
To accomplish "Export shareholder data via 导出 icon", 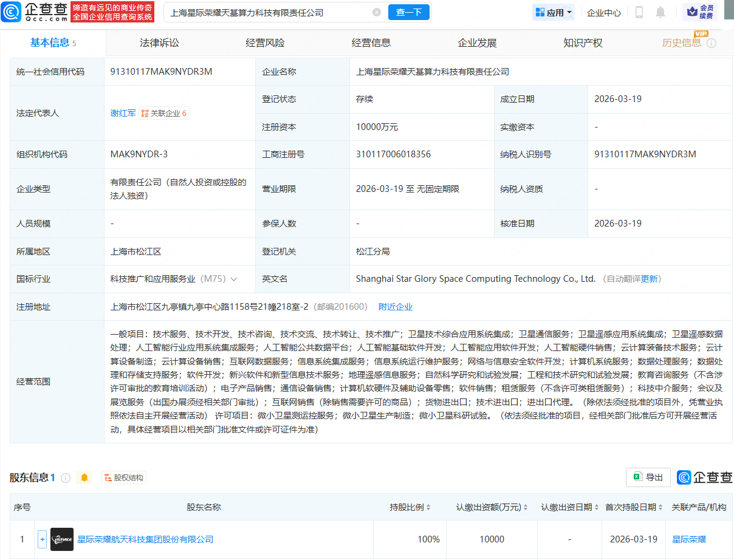I will pos(648,477).
